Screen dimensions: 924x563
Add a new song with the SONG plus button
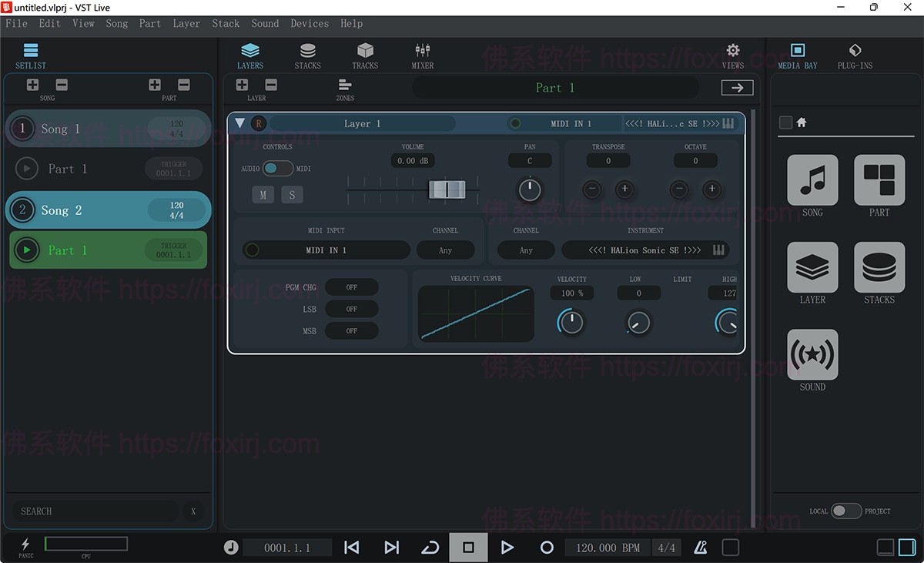point(32,85)
